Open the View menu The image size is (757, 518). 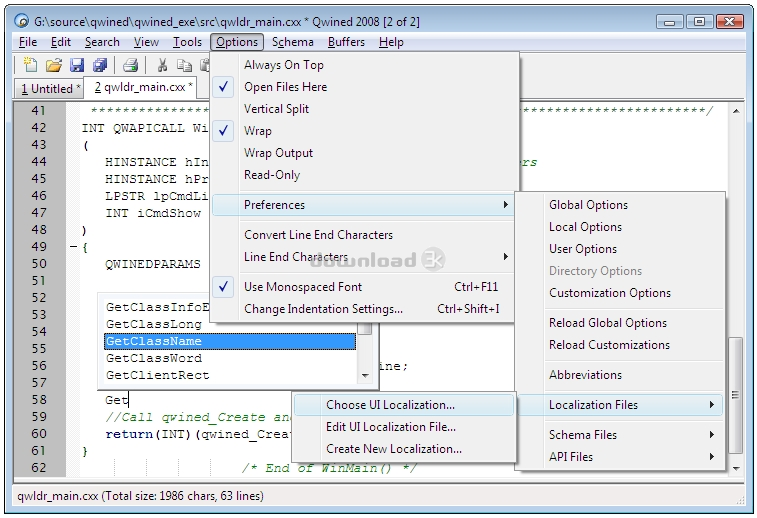(146, 42)
